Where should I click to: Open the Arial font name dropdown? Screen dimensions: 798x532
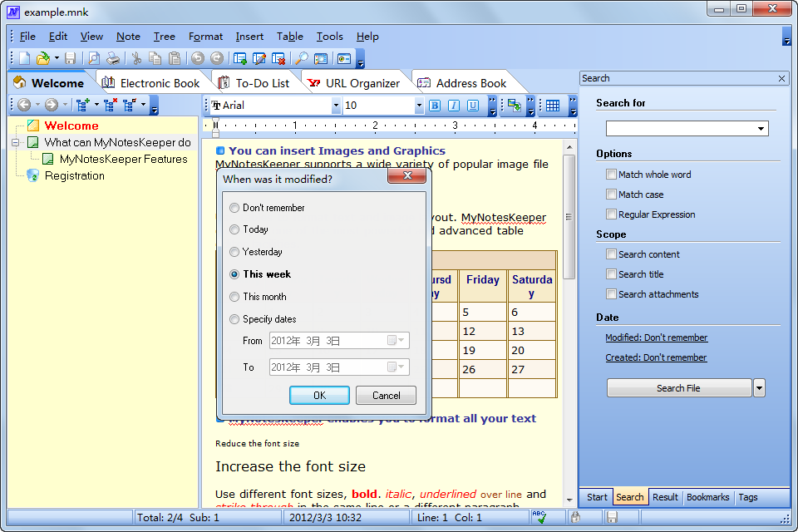pos(336,106)
